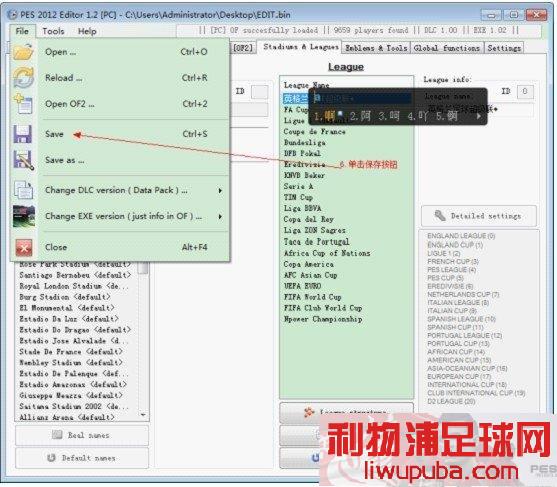Click the icon on Default names button

point(52,458)
